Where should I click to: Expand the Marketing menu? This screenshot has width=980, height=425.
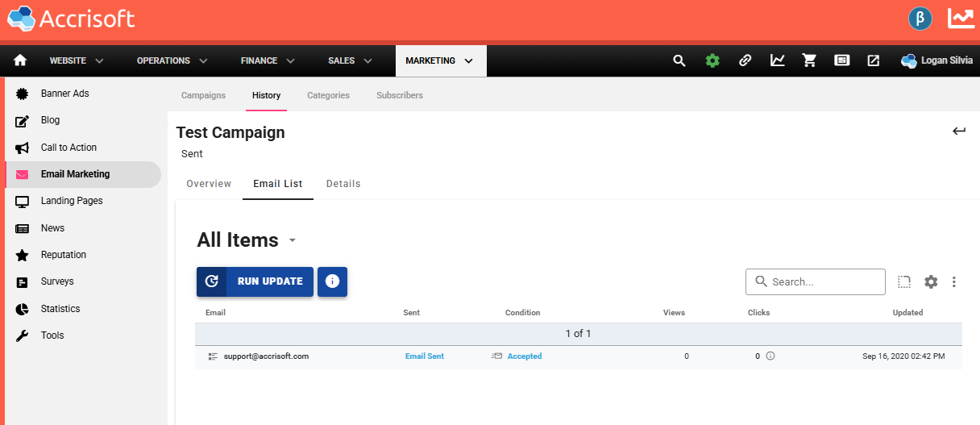pos(440,60)
